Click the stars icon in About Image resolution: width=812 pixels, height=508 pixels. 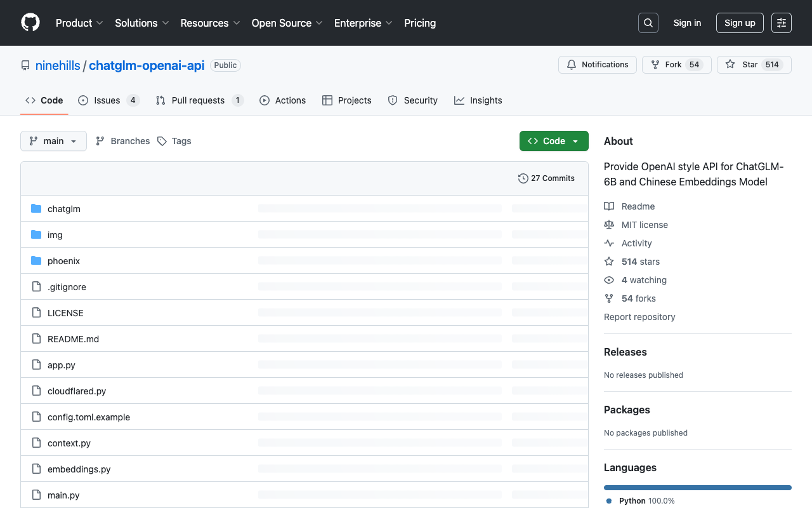tap(609, 262)
